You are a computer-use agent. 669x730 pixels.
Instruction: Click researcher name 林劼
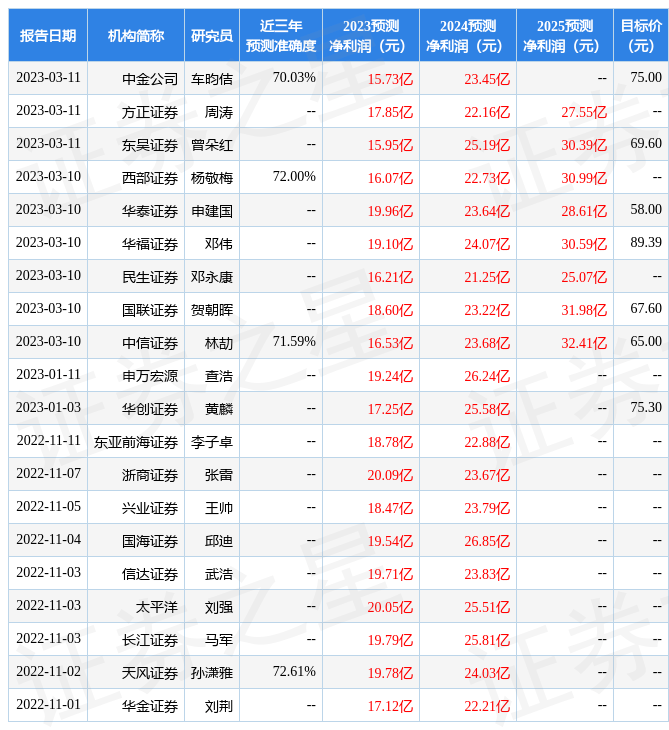[x=219, y=343]
